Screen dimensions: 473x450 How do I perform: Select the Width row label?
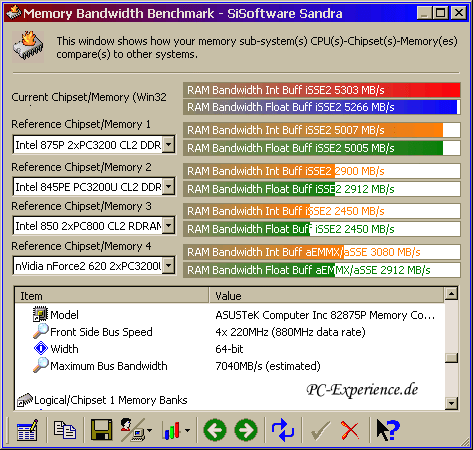point(64,349)
